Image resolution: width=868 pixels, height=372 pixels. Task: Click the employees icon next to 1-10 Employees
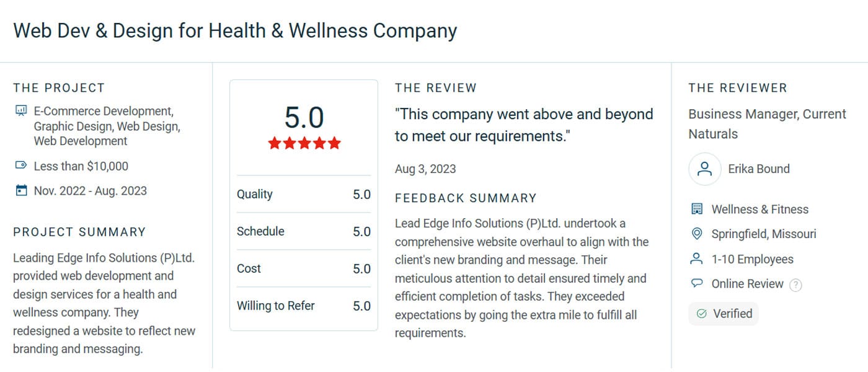pos(697,259)
